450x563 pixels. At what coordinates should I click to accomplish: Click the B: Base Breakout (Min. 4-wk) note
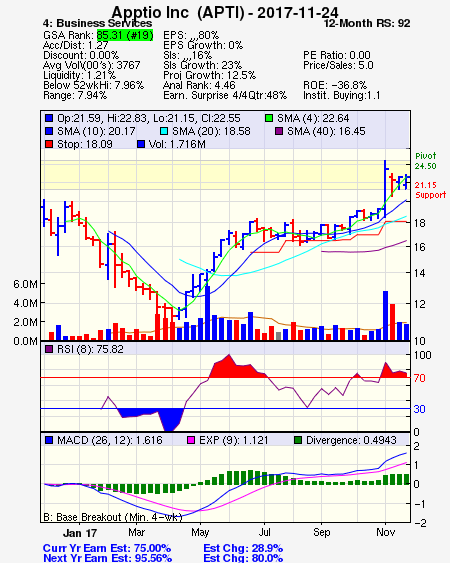113,517
